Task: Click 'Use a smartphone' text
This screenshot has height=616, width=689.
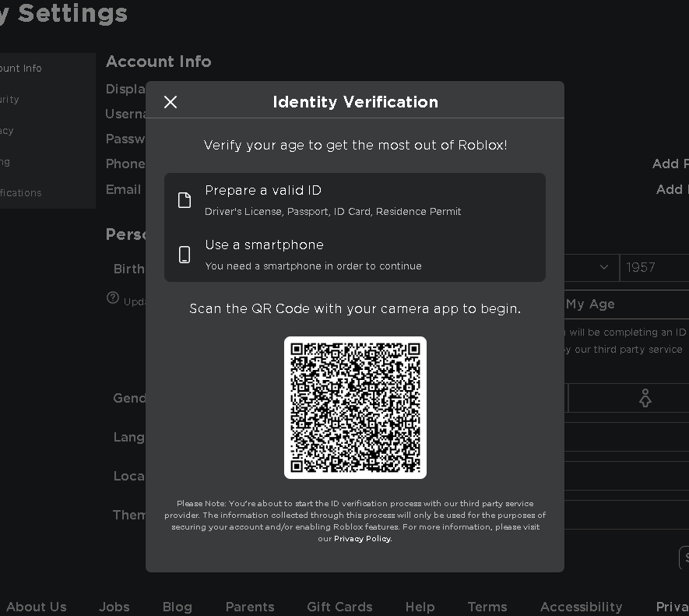Action: click(264, 245)
